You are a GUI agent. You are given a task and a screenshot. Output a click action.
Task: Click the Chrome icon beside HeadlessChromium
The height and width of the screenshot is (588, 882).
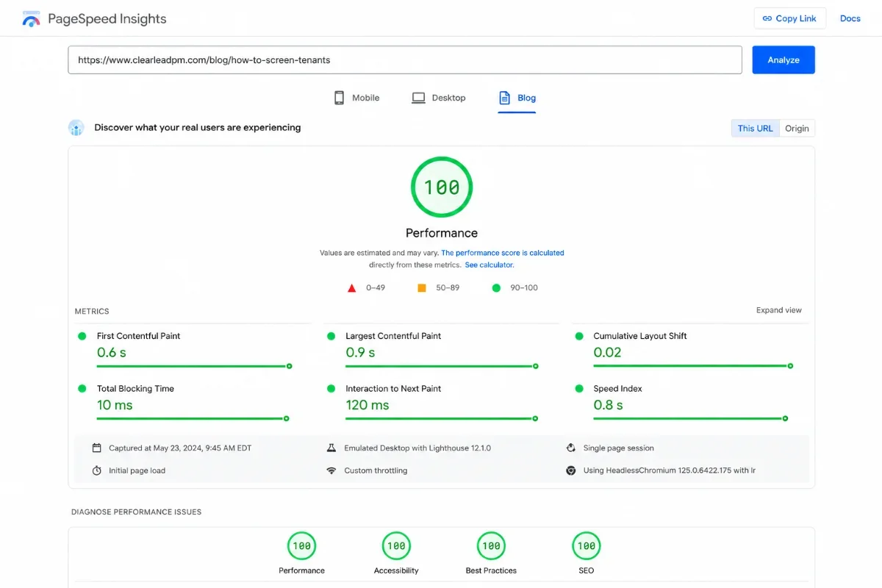[x=570, y=470]
